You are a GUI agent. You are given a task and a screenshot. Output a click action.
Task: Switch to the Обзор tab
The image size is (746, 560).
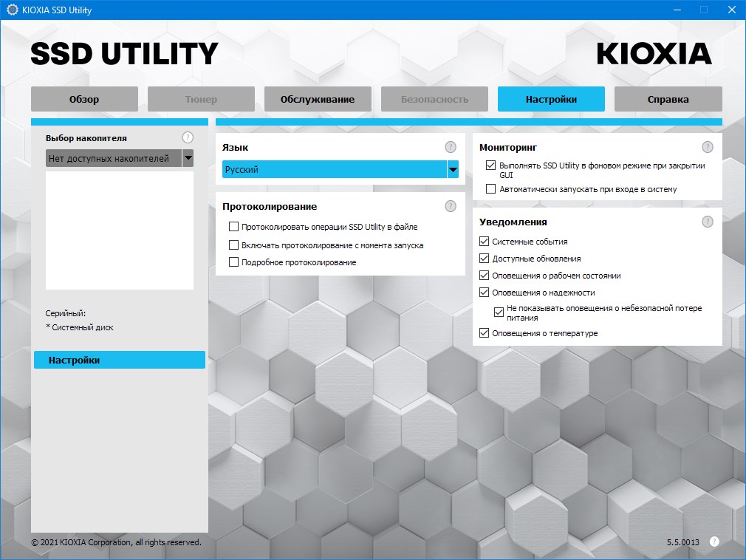tap(83, 98)
